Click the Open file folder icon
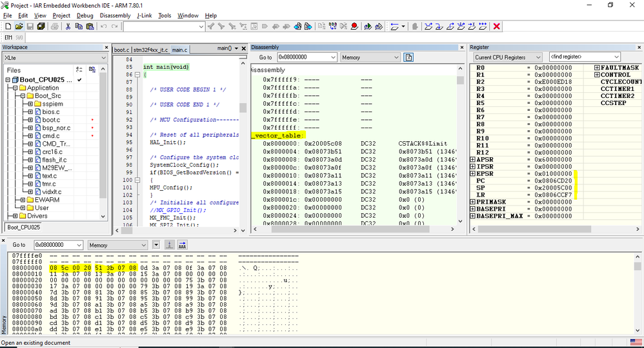The image size is (644, 348). pos(19,26)
